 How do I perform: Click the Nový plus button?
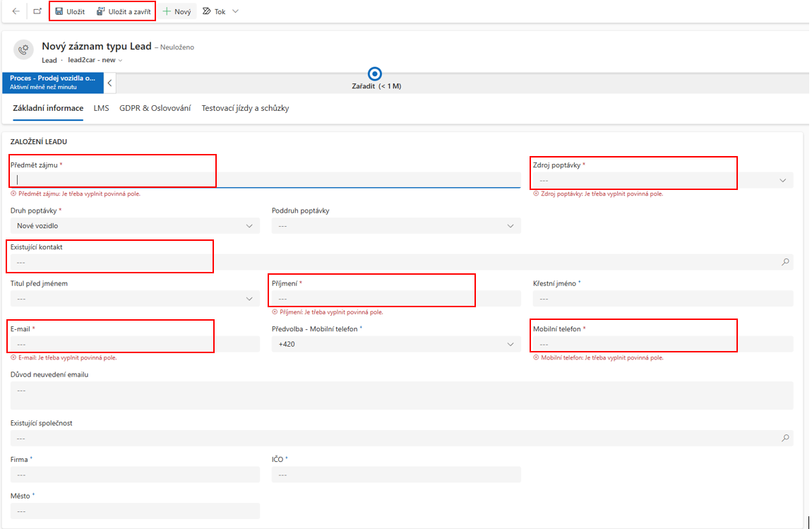pyautogui.click(x=177, y=11)
